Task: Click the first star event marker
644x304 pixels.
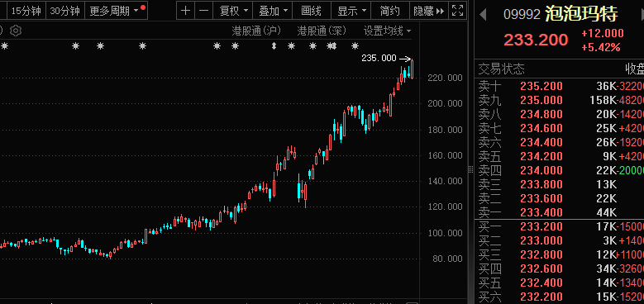Action: (x=4, y=46)
